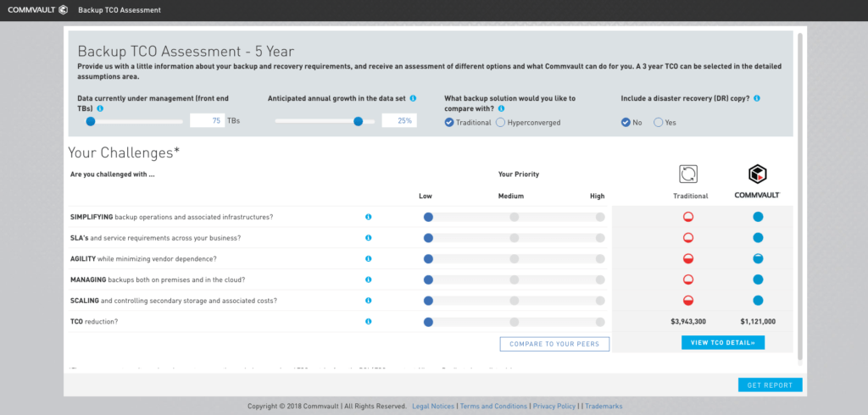Click the Compare To Your Peers button
This screenshot has width=868, height=415.
point(554,344)
